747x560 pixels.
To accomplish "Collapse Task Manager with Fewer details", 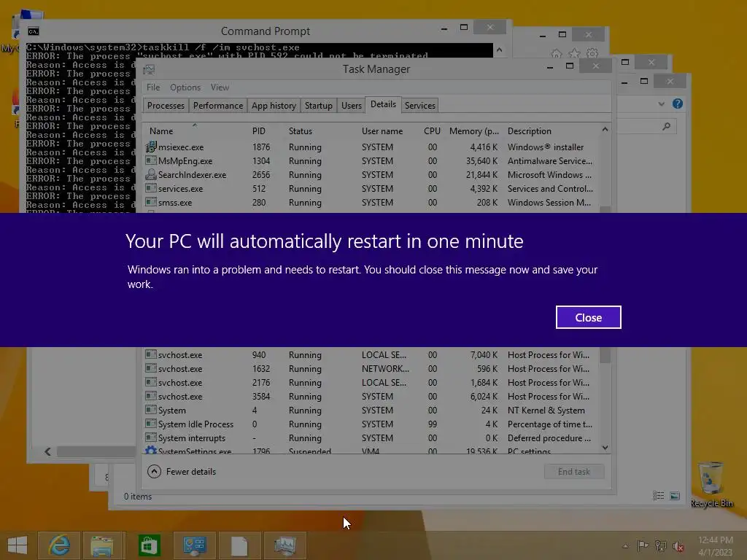I will click(x=182, y=472).
